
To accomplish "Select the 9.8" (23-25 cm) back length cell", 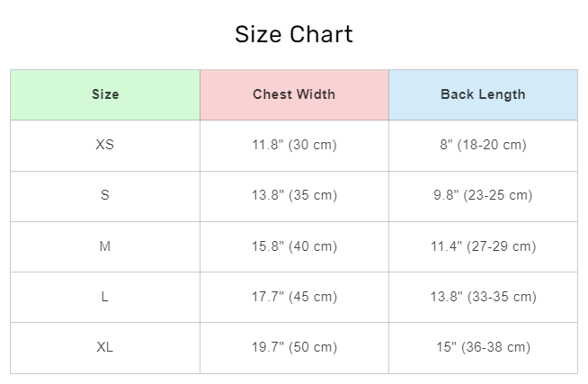I will click(x=483, y=195).
